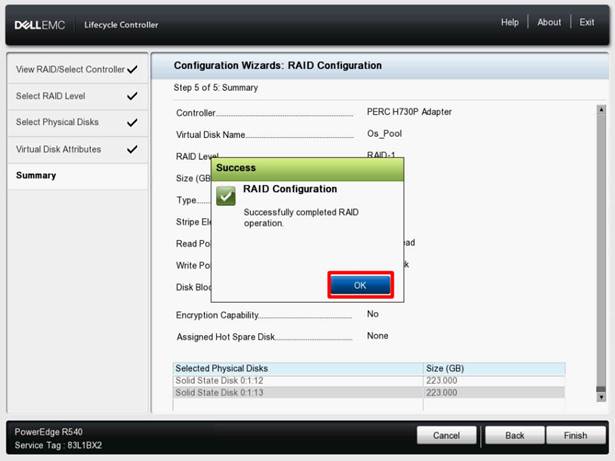Click the Back button
The height and width of the screenshot is (461, 615).
coord(515,435)
